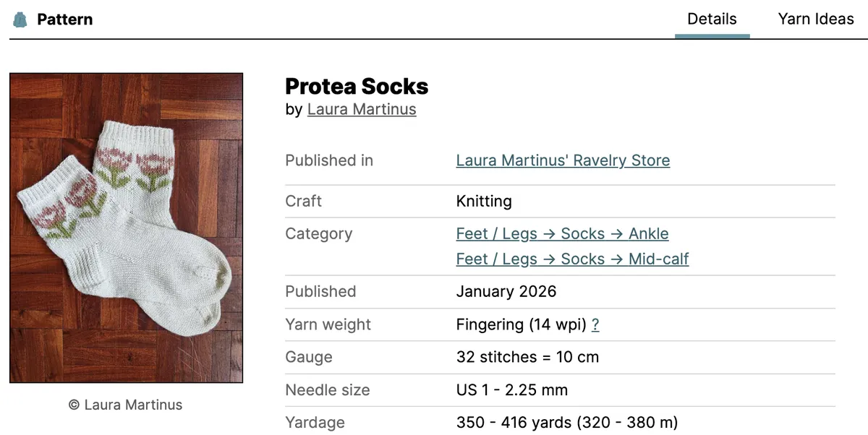Click the 32 stitches = 10 cm gauge
This screenshot has width=868, height=435.
pos(527,357)
